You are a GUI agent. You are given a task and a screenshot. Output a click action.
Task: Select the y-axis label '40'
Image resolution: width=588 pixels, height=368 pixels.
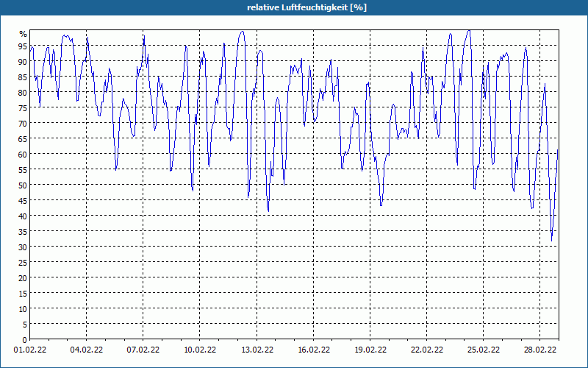tap(23, 216)
